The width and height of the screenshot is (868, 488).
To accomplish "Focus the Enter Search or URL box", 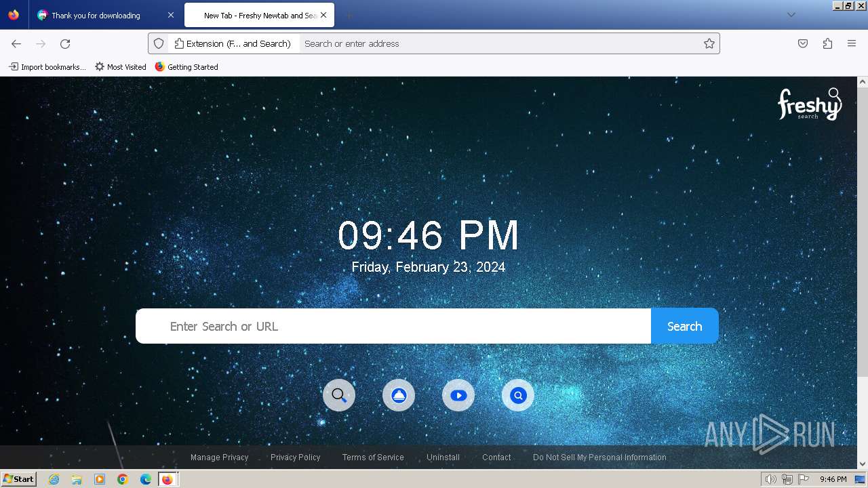I will coord(393,326).
